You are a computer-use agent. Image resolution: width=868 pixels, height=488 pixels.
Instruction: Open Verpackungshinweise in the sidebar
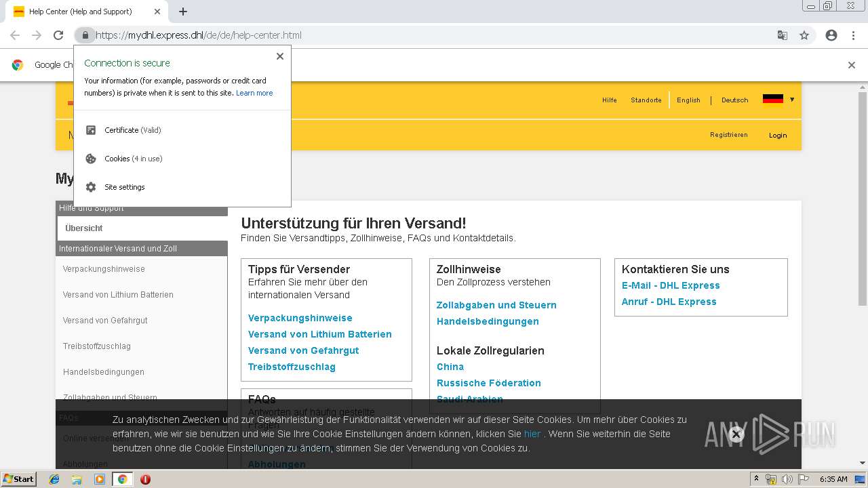[104, 269]
